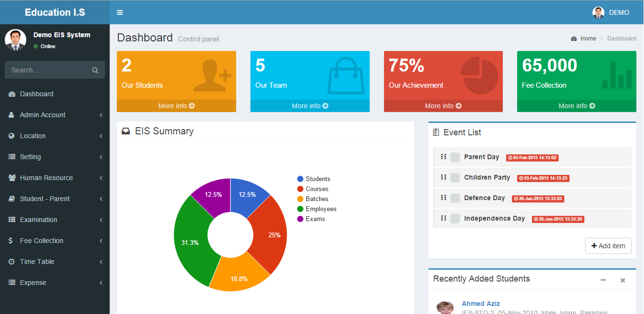The width and height of the screenshot is (644, 314).
Task: Click the orange Batches slice in chart
Action: point(239,276)
